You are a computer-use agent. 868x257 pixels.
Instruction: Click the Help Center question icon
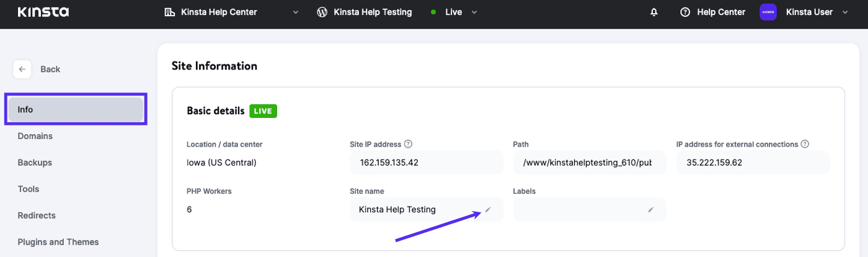(685, 12)
